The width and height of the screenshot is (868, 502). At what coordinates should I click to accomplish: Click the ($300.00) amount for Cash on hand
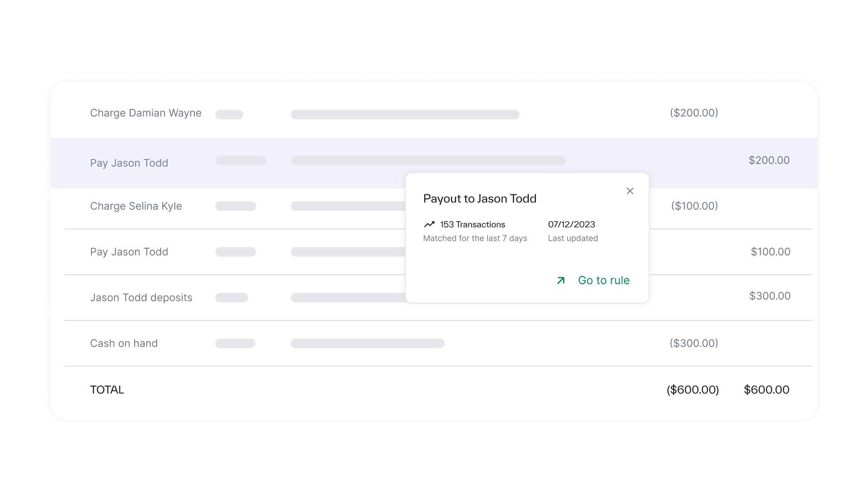click(694, 343)
